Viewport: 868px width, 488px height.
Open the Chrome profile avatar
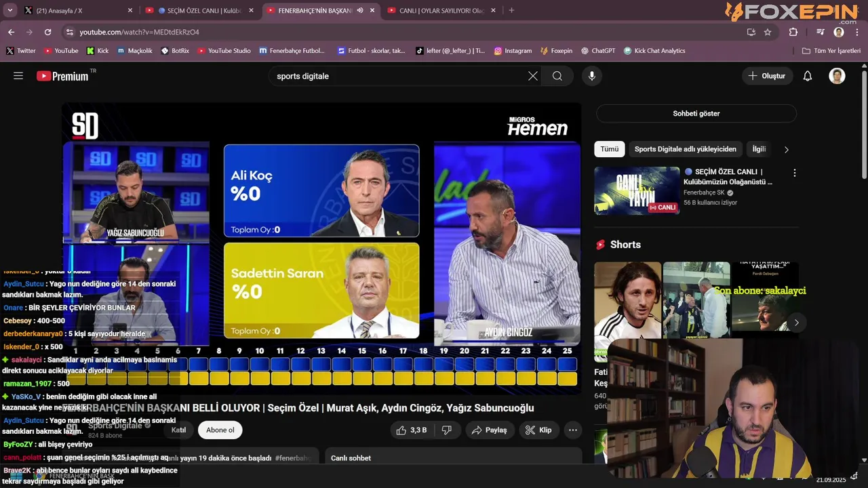click(x=839, y=32)
